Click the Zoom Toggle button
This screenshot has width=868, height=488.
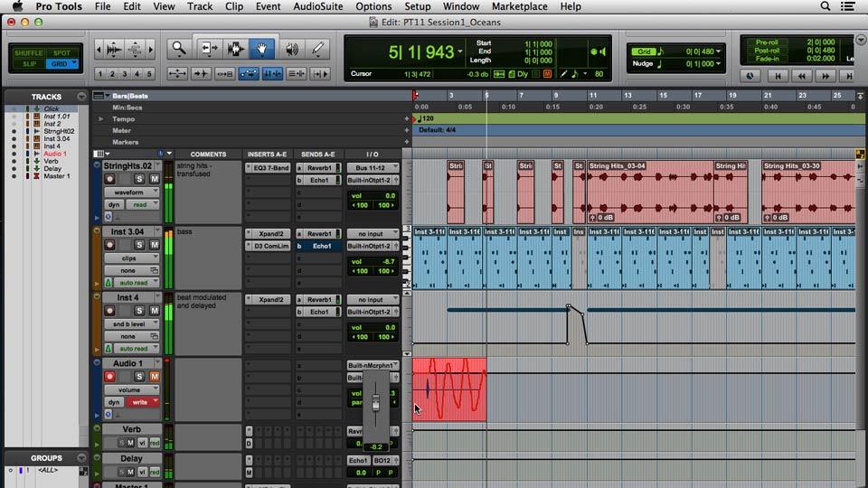(x=178, y=73)
